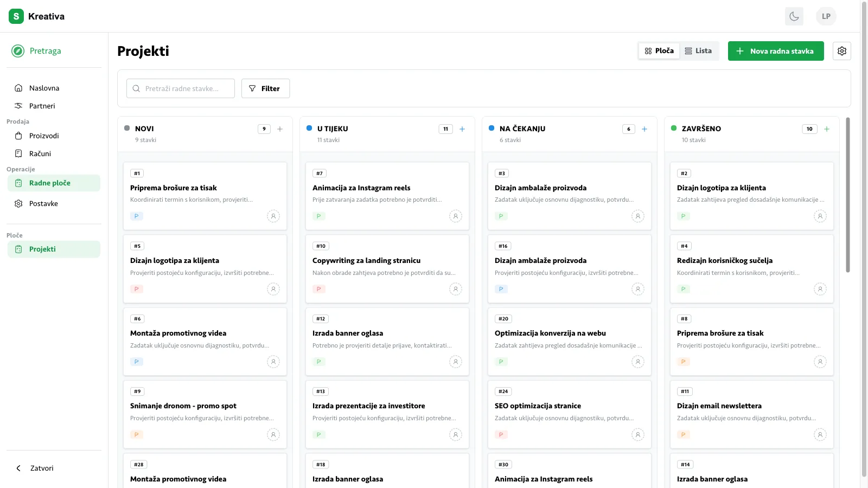Viewport: 868px width, 488px height.
Task: Open card Izrada prezentacije za investitore
Action: point(387,414)
